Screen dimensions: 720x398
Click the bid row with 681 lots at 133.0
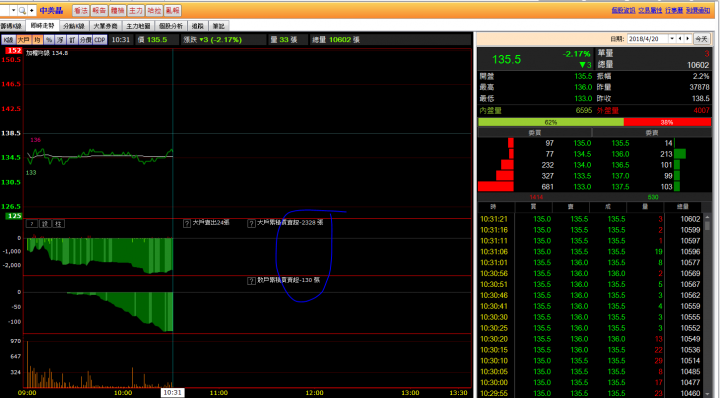pos(535,187)
